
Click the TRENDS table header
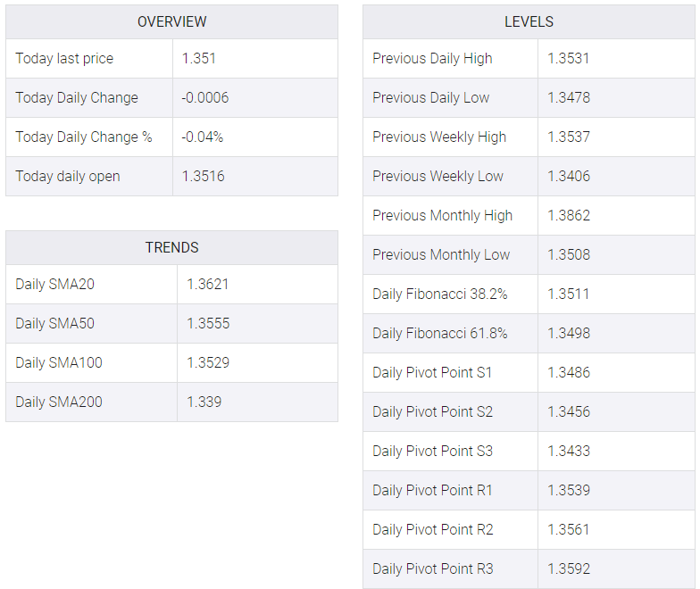[x=171, y=247]
